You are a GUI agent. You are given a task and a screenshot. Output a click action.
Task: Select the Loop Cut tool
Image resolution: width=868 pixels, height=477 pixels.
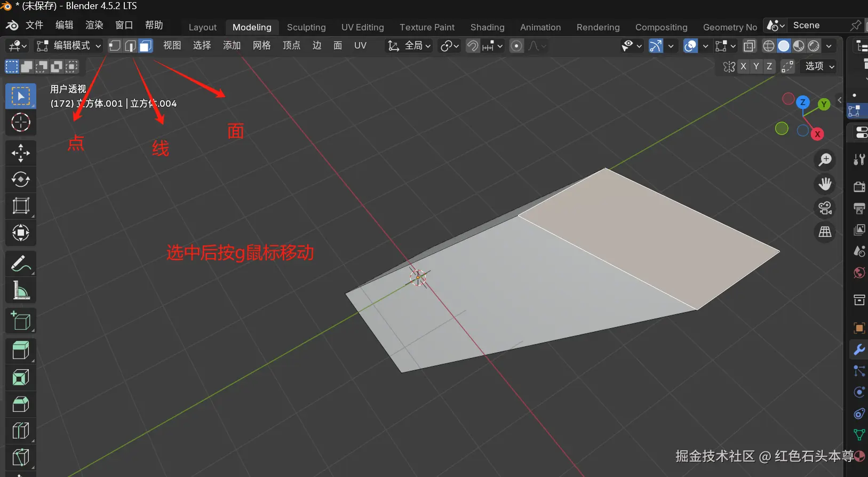[21, 431]
